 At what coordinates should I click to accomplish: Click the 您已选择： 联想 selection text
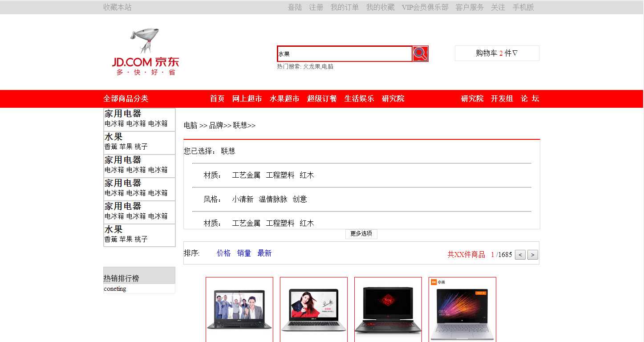210,151
